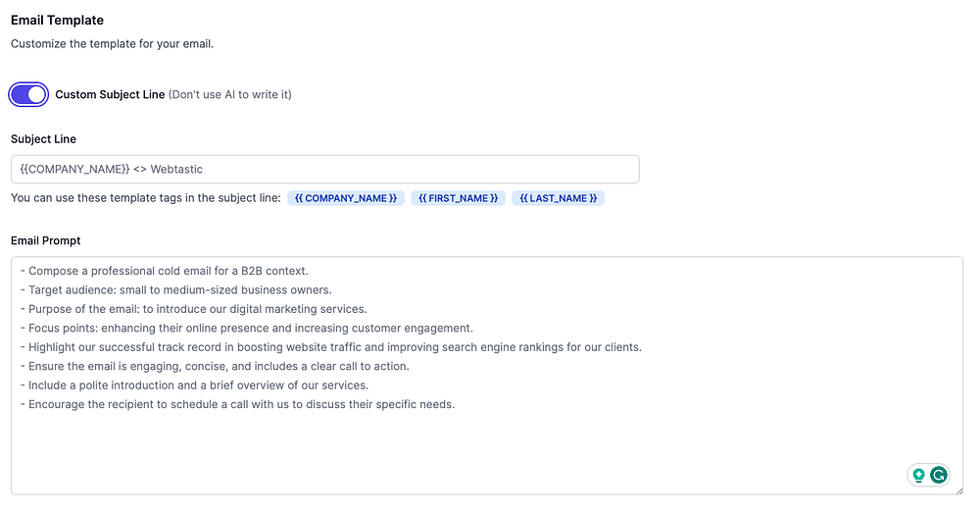980x513 pixels.
Task: Open Grammarly lightbulb suggestions icon
Action: (919, 475)
